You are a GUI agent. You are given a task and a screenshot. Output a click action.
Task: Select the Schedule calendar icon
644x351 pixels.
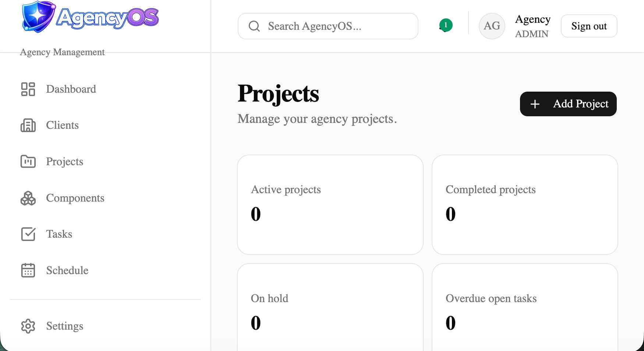pyautogui.click(x=28, y=270)
